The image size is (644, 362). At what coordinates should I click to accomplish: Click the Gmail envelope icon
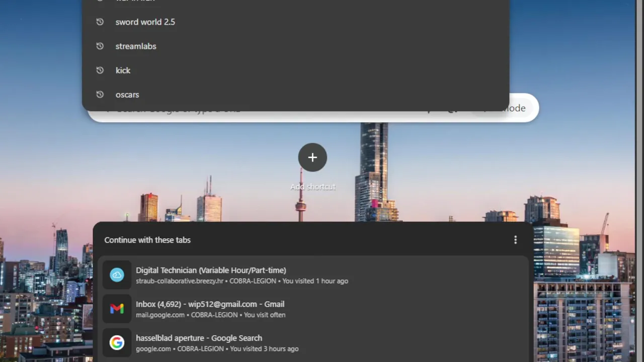pos(117,309)
